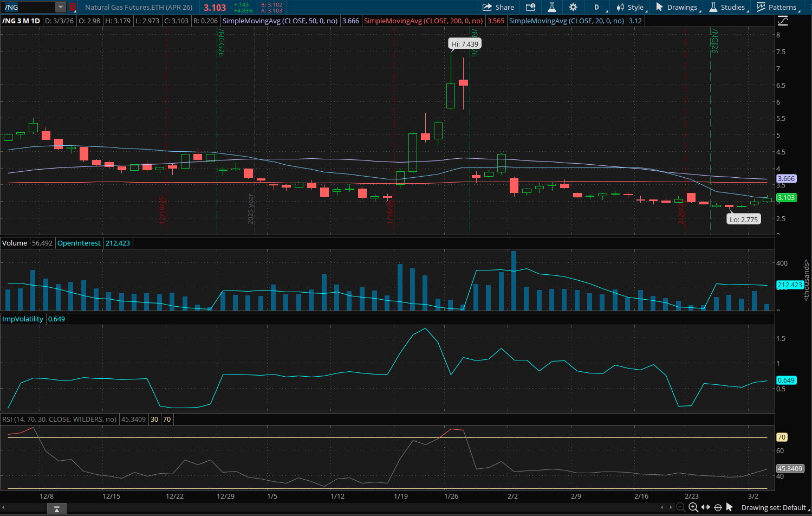
Task: Toggle the RSI 70 level button
Action: coord(167,419)
